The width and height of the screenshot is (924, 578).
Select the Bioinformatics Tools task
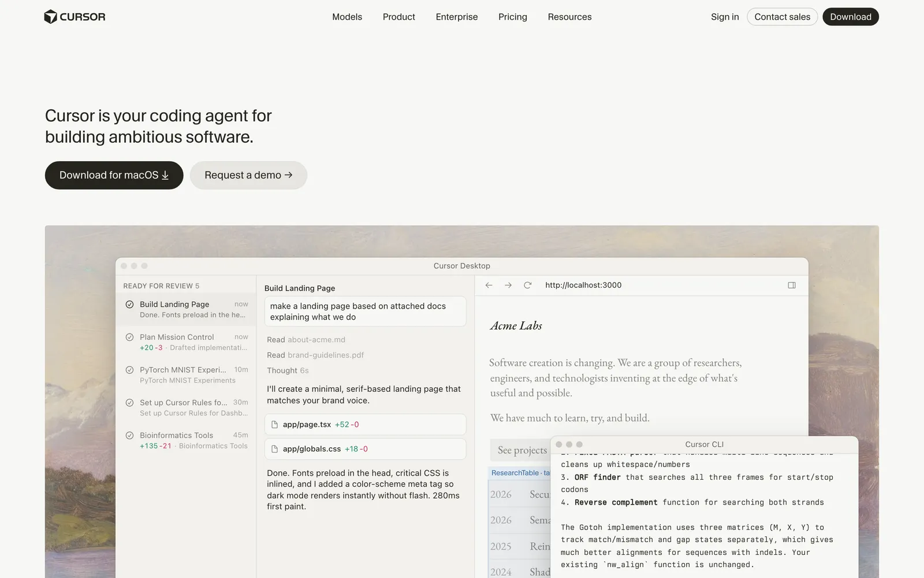187,440
